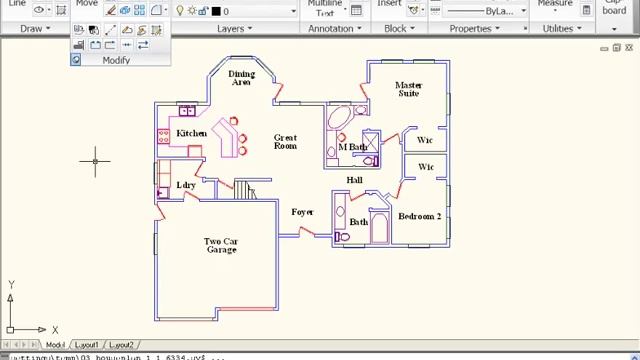The image size is (640, 360).
Task: Click the Reverse tool icon
Action: pyautogui.click(x=143, y=45)
